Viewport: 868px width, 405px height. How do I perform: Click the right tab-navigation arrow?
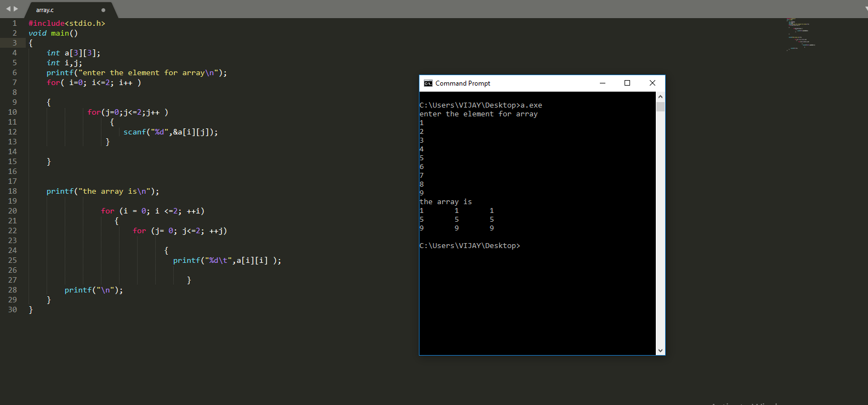click(x=16, y=9)
